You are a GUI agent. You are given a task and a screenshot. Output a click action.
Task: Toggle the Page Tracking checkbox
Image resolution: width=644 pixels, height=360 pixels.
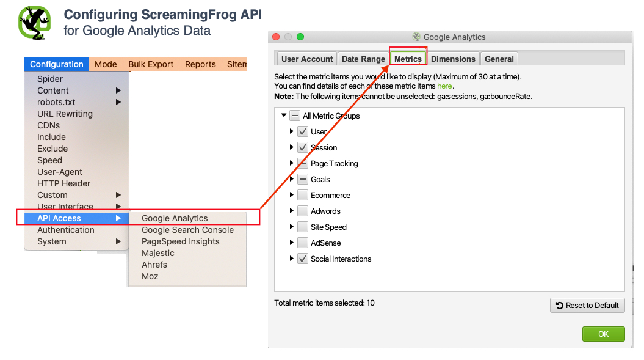point(303,163)
